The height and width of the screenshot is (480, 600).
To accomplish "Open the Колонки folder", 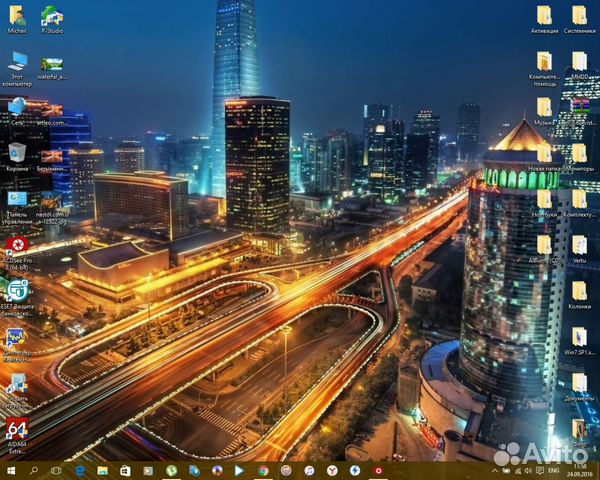I will click(x=579, y=295).
